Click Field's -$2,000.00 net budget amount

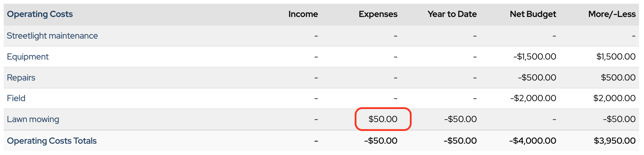pyautogui.click(x=533, y=98)
